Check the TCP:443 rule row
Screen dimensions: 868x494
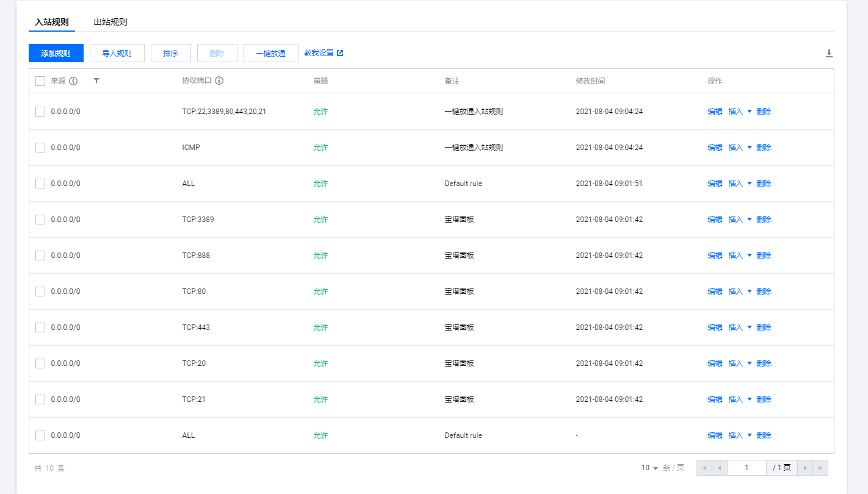point(40,328)
